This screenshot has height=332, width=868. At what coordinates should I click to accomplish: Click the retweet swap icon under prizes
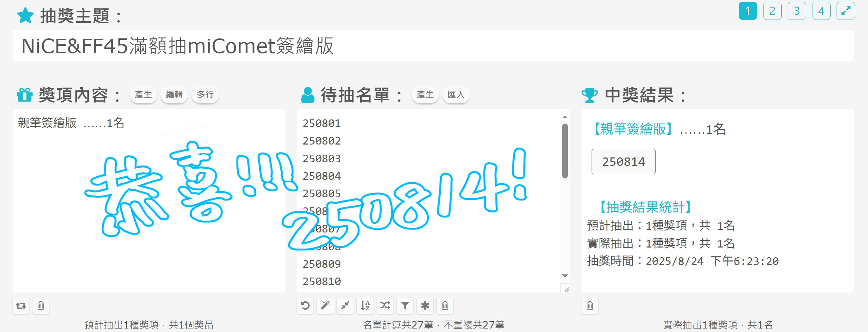pos(21,306)
